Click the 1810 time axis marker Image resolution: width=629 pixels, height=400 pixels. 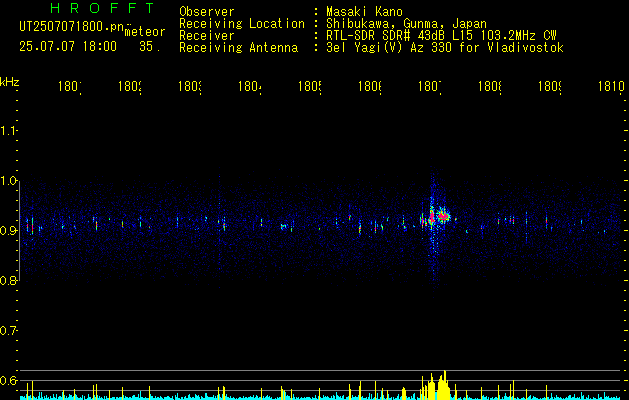click(x=611, y=86)
